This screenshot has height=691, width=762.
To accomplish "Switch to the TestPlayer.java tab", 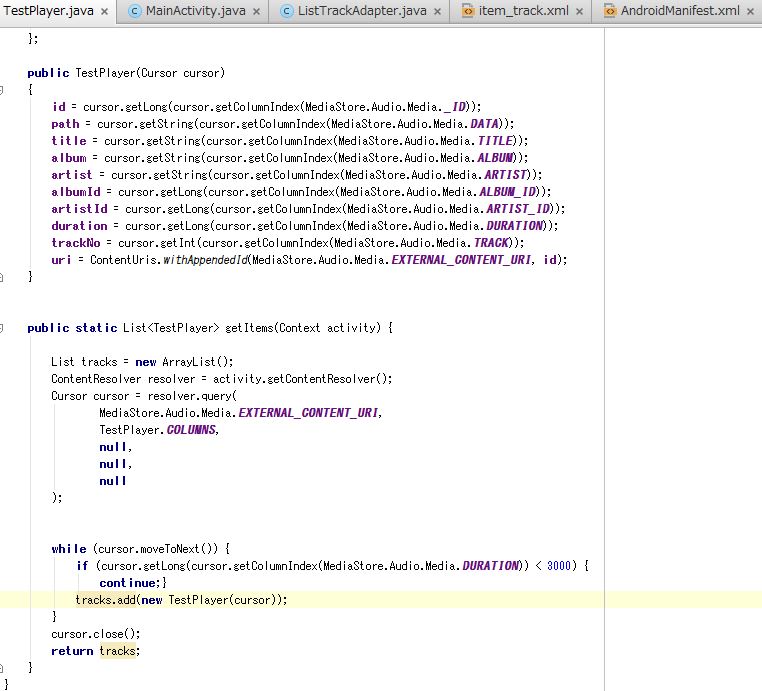I will click(48, 11).
